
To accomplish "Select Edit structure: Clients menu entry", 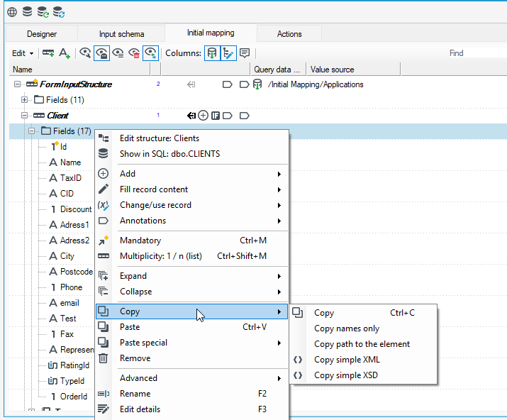I will coord(191,138).
